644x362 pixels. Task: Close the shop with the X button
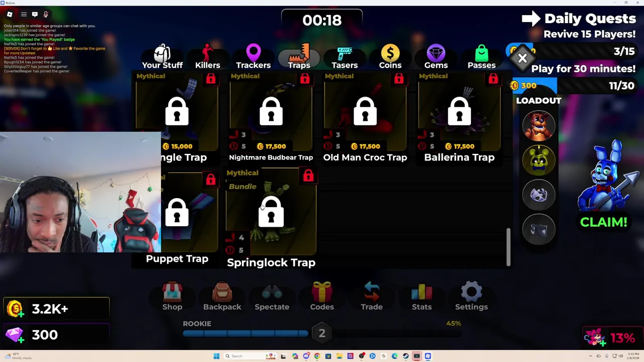pos(522,58)
